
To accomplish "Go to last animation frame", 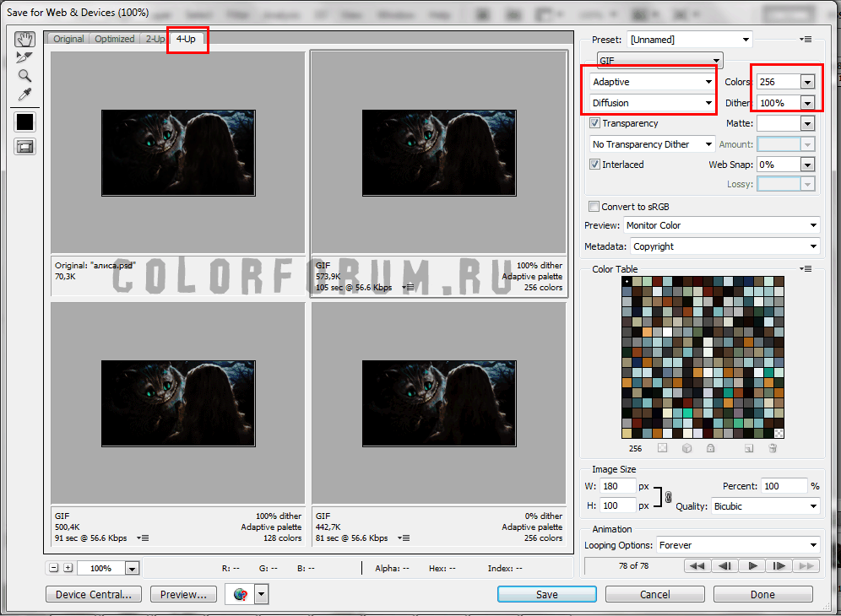I will click(806, 565).
